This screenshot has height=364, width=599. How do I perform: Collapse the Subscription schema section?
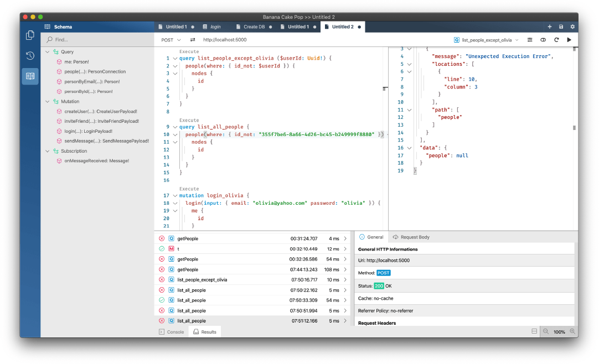click(48, 151)
